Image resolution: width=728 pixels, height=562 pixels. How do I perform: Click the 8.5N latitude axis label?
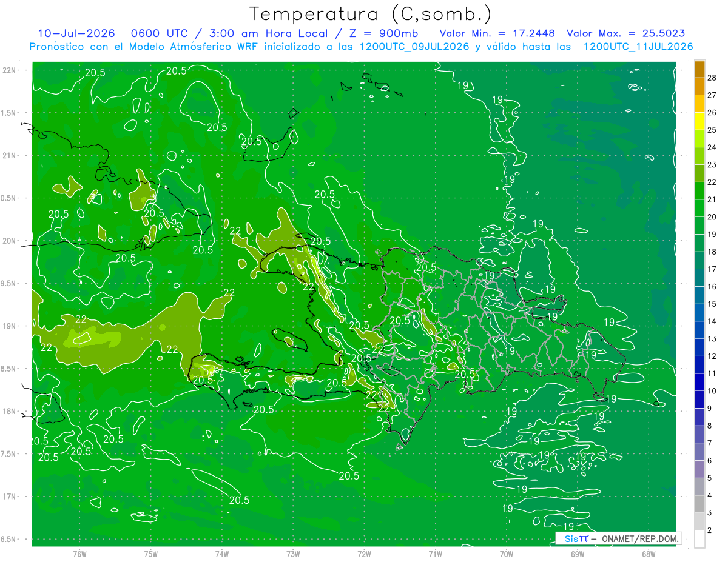(8, 369)
